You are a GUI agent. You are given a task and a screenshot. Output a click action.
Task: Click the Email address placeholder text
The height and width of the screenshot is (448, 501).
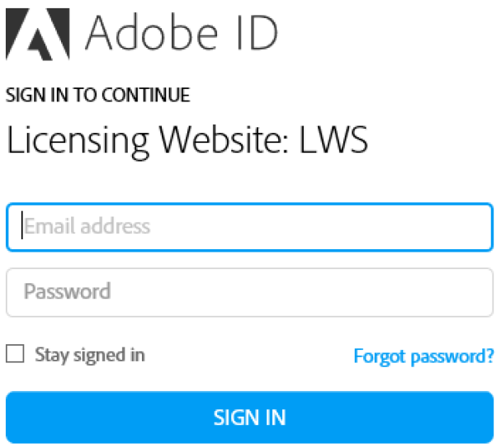(x=87, y=226)
